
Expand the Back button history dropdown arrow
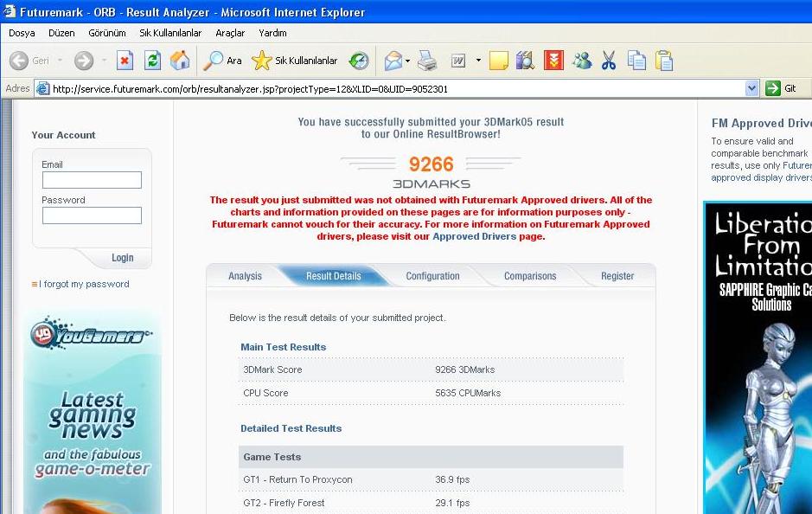(60, 61)
